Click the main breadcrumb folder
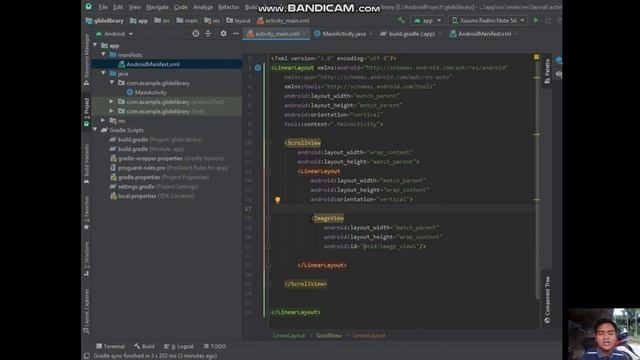640x360 pixels. tap(187, 20)
